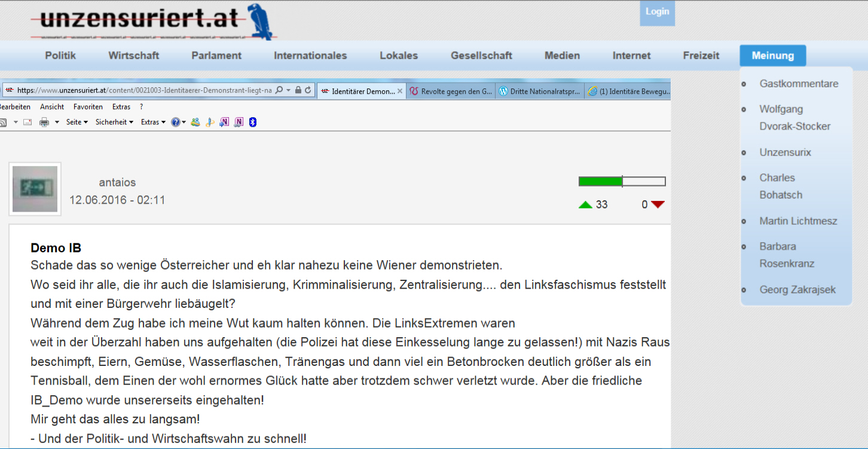Click the magnifier search icon in the address bar

click(x=279, y=90)
